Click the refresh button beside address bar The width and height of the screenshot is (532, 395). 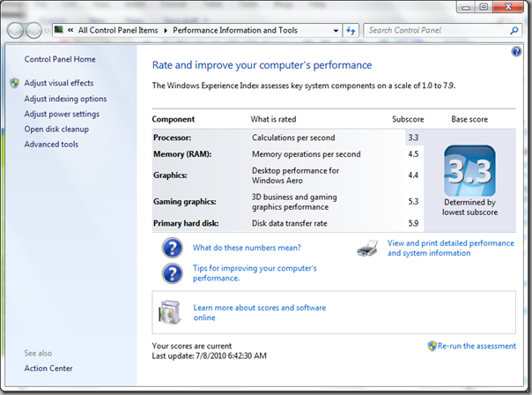click(351, 30)
